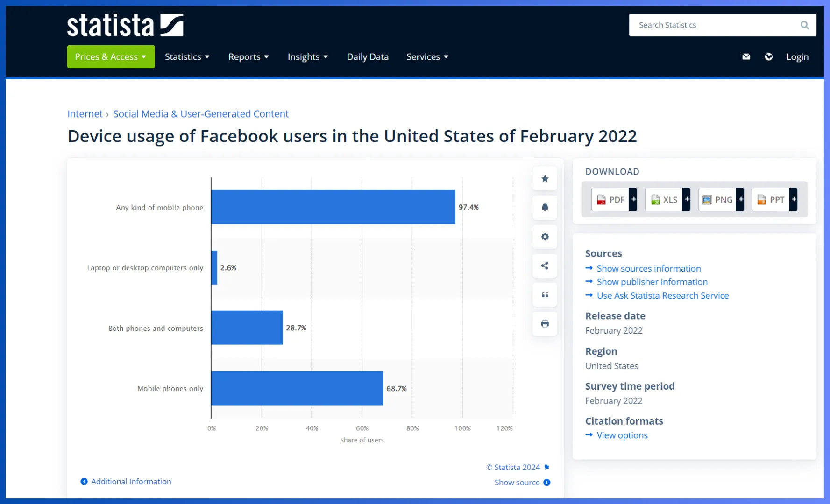Click the PPT file icon
Viewport: 830px width, 504px height.
(761, 200)
